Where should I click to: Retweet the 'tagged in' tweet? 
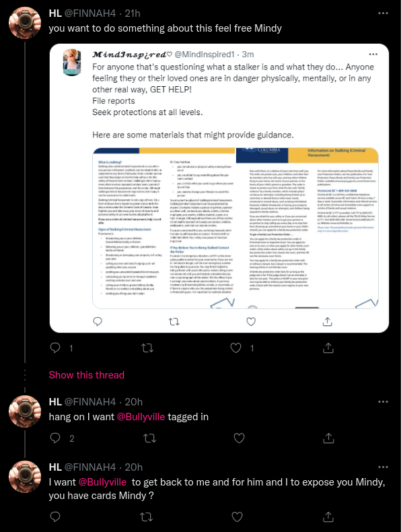pos(150,438)
